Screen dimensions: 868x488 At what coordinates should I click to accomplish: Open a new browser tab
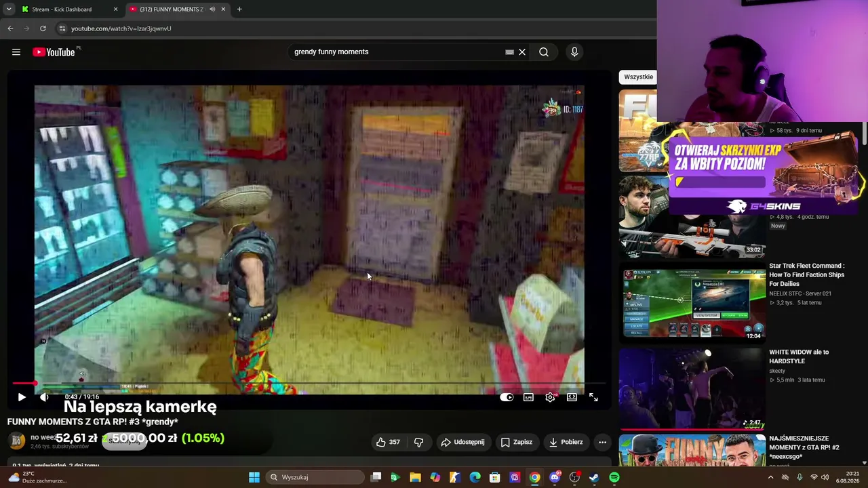239,9
